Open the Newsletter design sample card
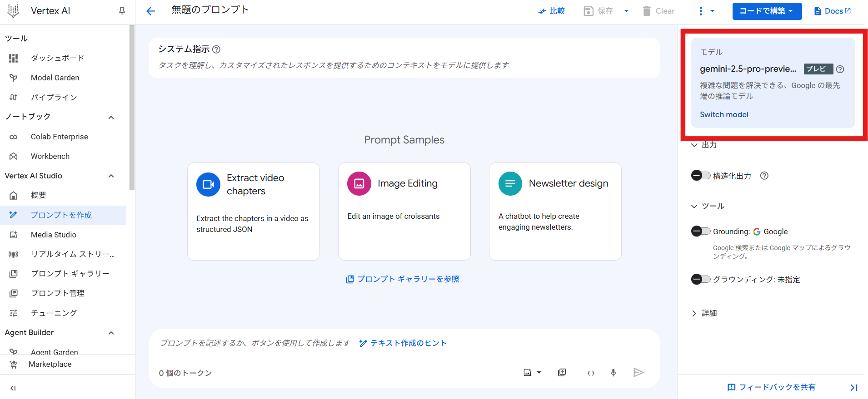Image resolution: width=868 pixels, height=399 pixels. coord(555,212)
